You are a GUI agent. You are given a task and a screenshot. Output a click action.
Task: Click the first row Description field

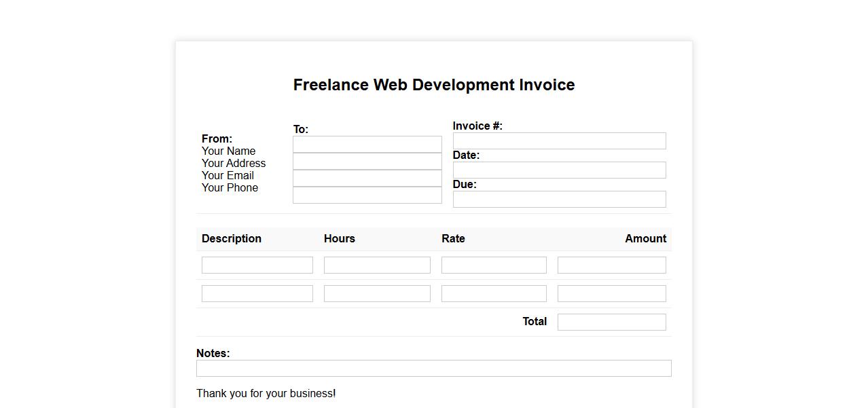tap(257, 265)
